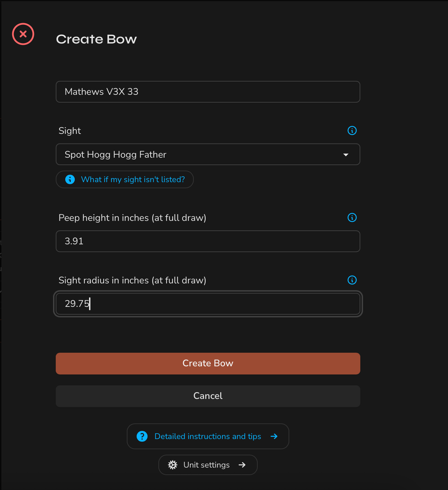Click the Cancel button
Image resolution: width=448 pixels, height=490 pixels.
(x=208, y=396)
